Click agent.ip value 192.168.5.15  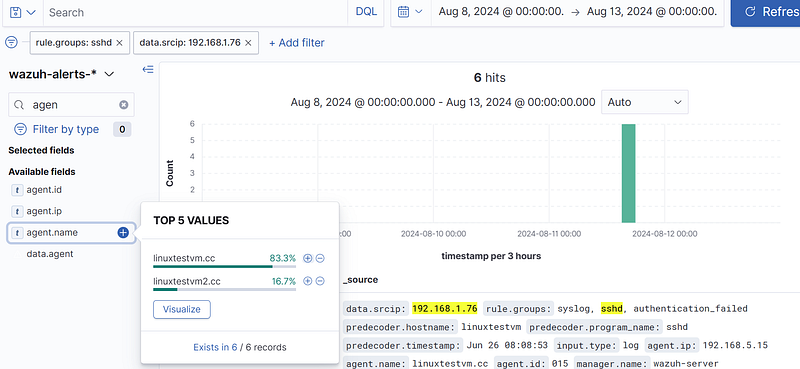tap(735, 346)
